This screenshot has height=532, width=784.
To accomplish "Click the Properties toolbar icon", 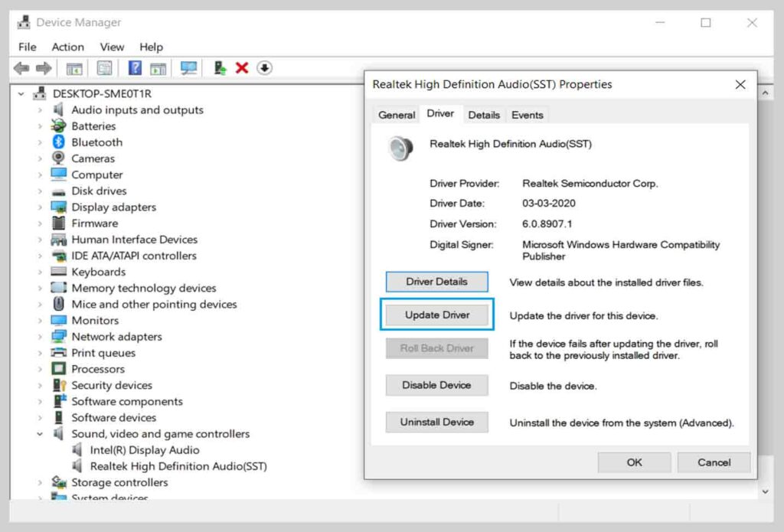I will pyautogui.click(x=103, y=67).
